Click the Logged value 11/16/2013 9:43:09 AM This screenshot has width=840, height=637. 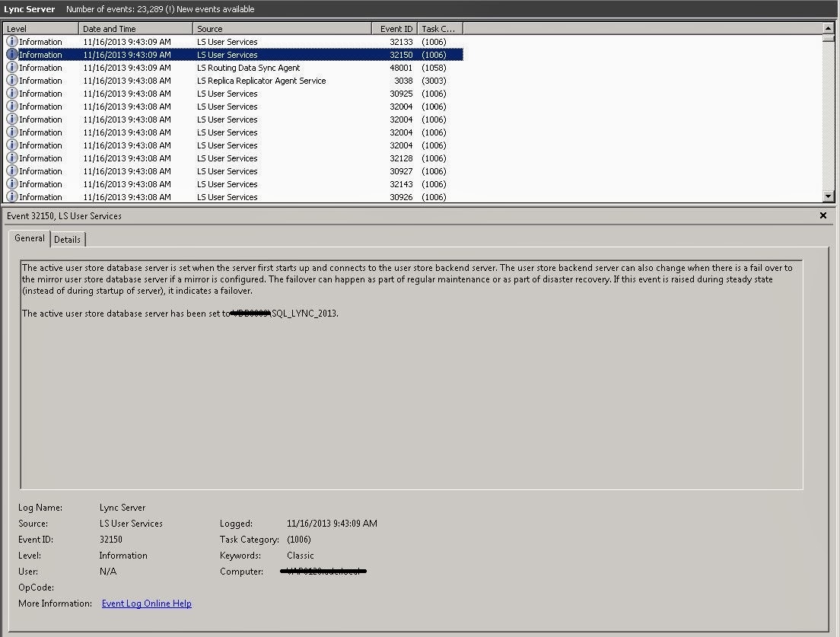click(332, 524)
